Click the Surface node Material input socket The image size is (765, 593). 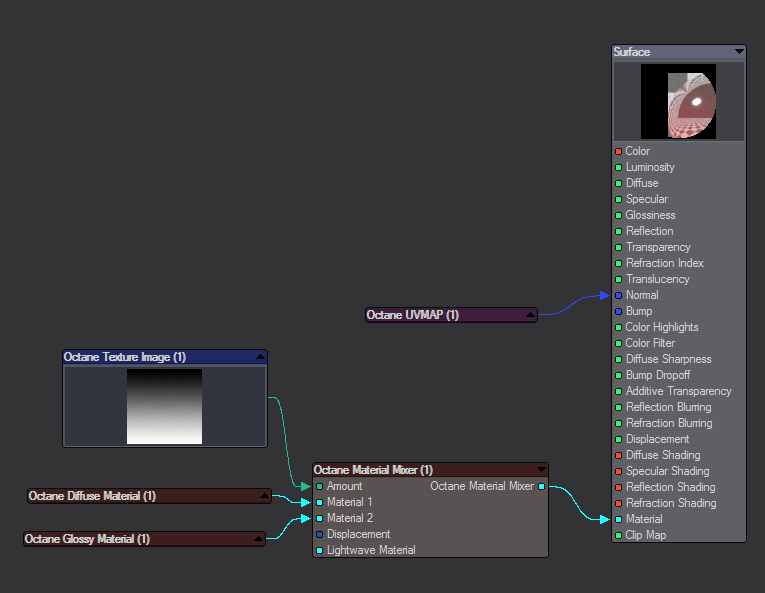618,519
